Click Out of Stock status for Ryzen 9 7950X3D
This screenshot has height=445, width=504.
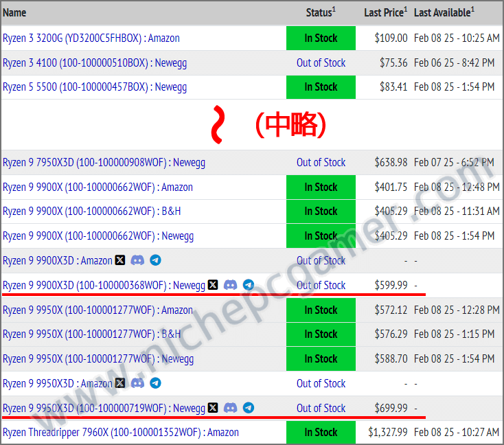[321, 162]
